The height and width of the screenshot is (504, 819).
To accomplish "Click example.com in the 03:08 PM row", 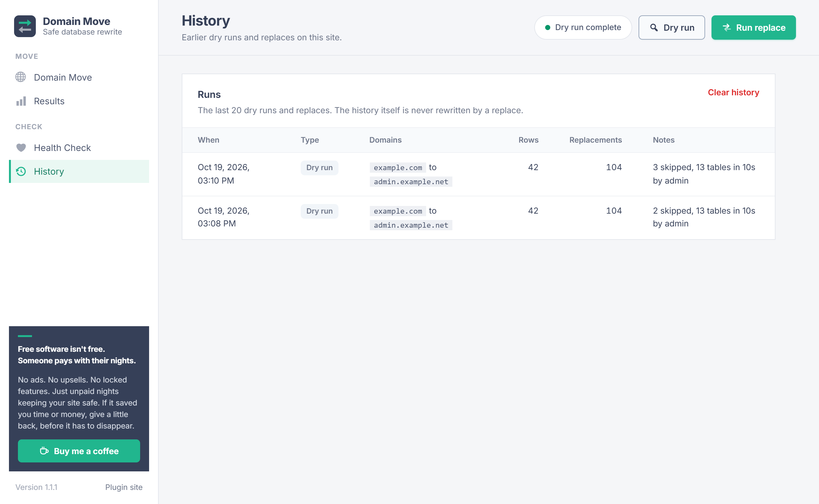I will point(397,211).
